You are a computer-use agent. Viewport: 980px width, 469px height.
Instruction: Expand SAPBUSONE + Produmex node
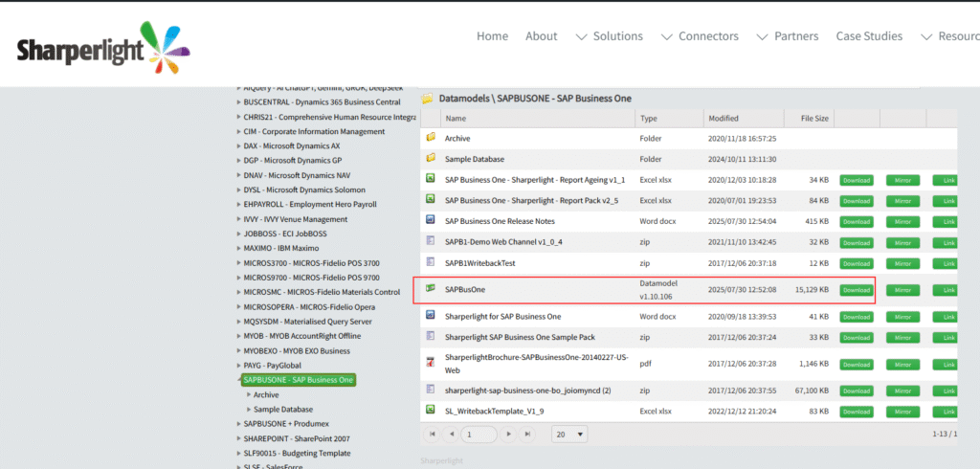[238, 424]
